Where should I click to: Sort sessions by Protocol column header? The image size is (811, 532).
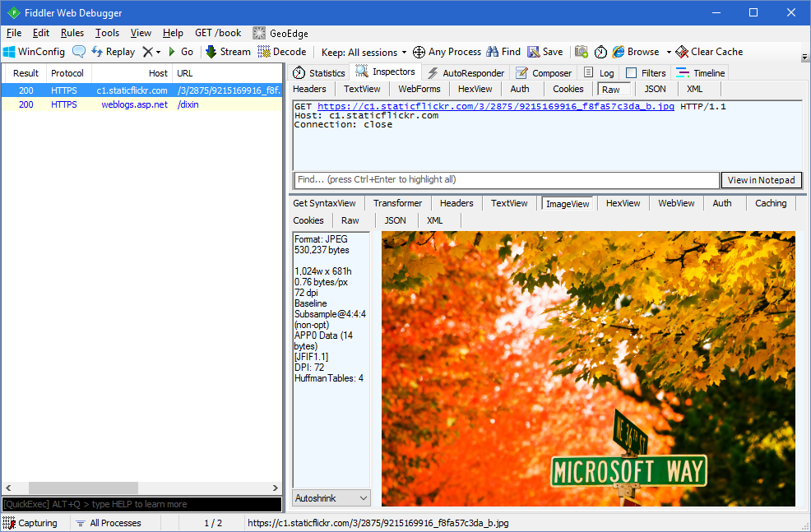pos(67,73)
